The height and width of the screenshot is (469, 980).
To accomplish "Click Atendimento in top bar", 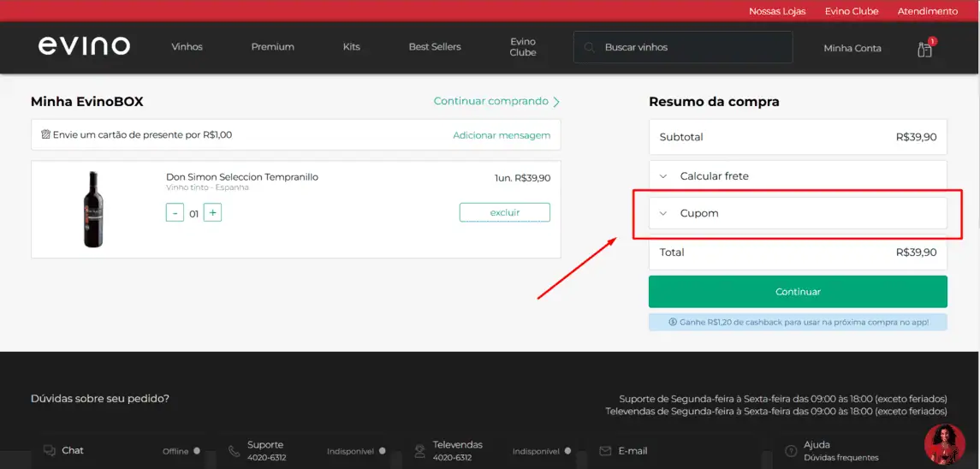I will [928, 11].
